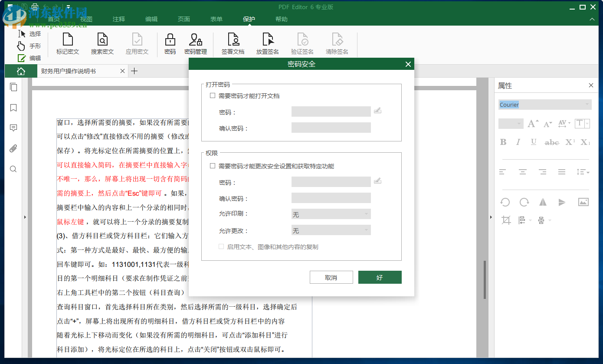The height and width of the screenshot is (364, 603).
Task: Switch to the 注释 ribbon tab
Action: click(x=119, y=19)
